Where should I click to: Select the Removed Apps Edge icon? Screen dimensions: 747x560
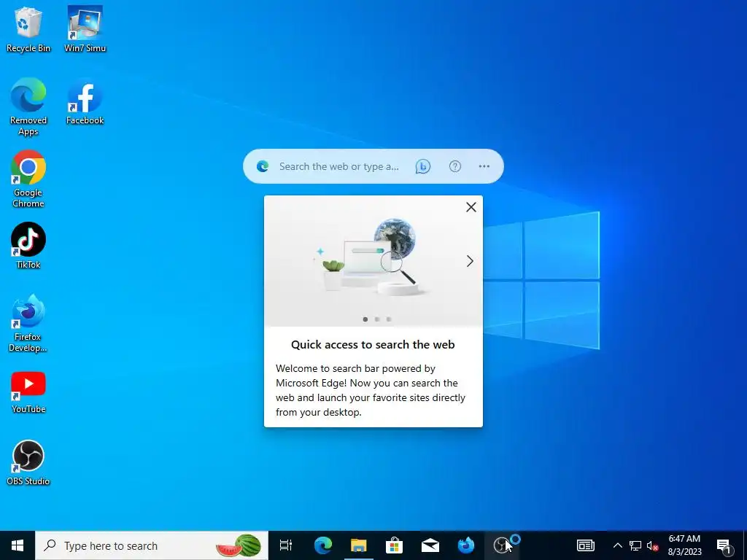(28, 106)
